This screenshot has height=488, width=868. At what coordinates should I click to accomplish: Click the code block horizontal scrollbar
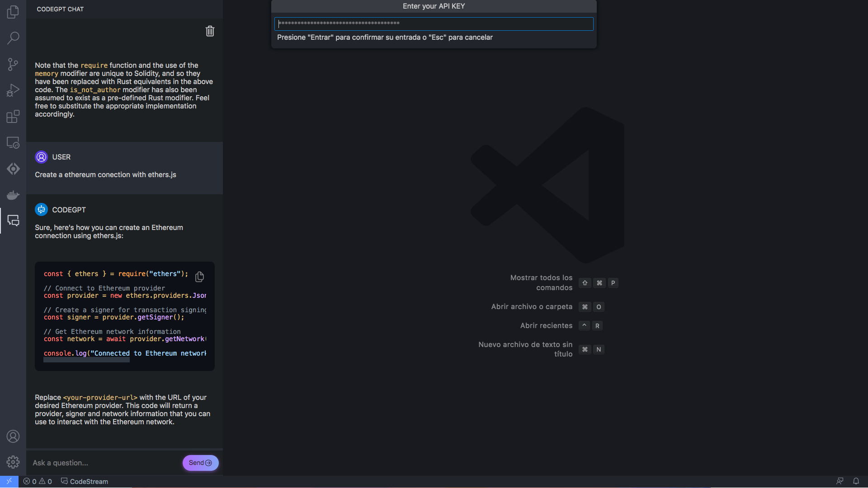(86, 360)
